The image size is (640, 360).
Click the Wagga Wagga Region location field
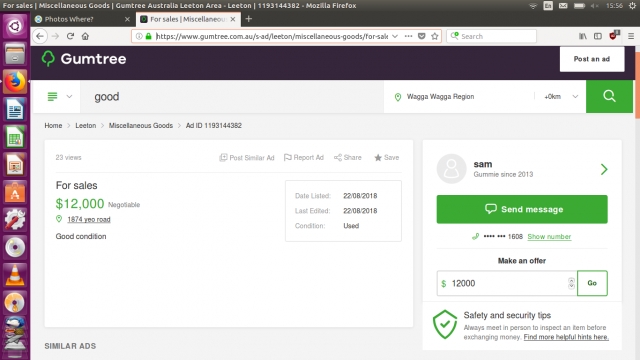click(x=459, y=97)
